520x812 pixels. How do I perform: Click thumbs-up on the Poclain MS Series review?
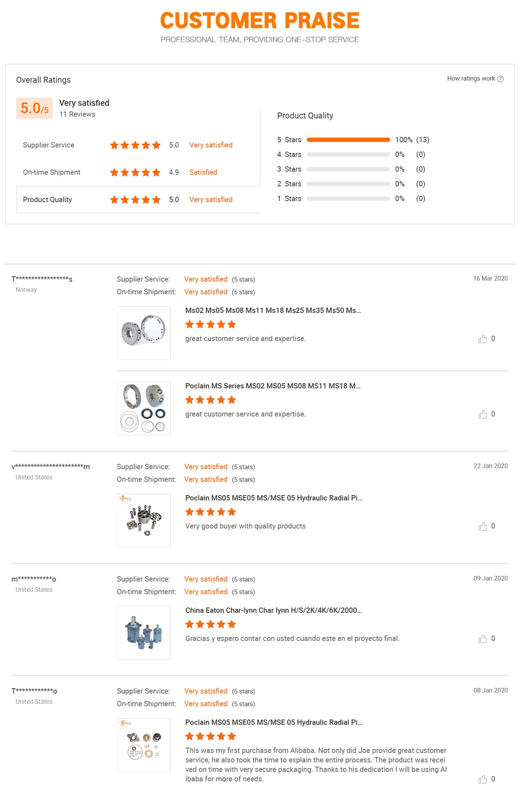[483, 414]
